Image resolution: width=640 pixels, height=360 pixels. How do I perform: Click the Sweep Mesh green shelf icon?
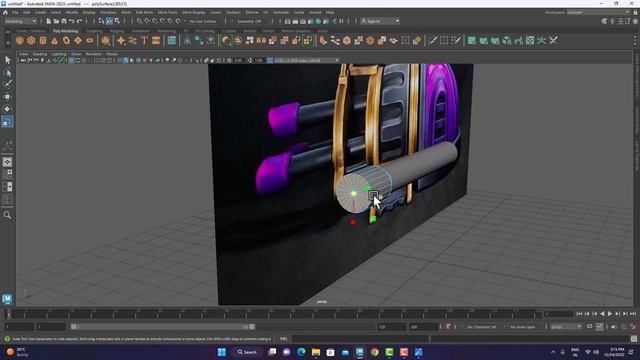point(518,40)
